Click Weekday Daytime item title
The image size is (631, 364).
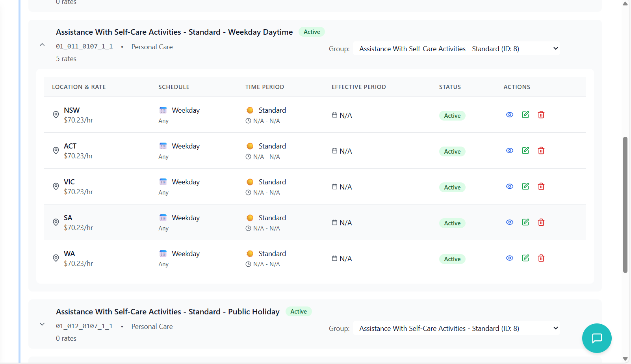[x=174, y=32]
